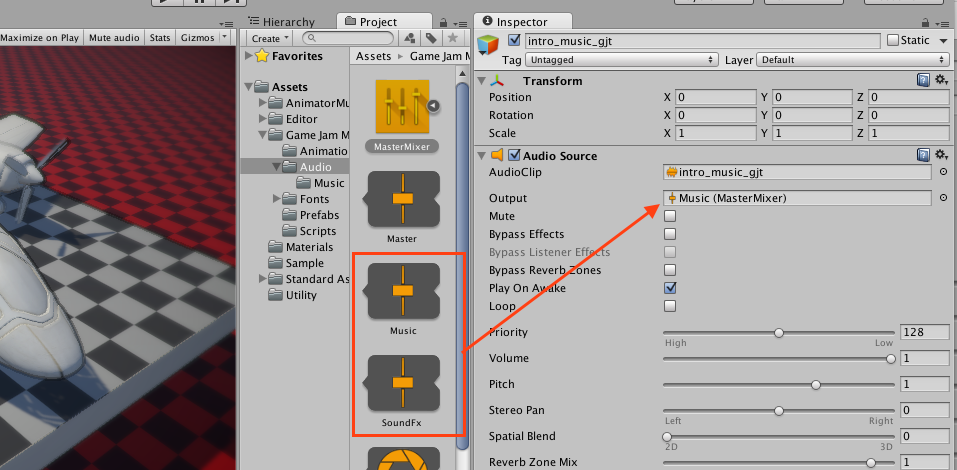Toggle Maximize on Play button

click(40, 37)
